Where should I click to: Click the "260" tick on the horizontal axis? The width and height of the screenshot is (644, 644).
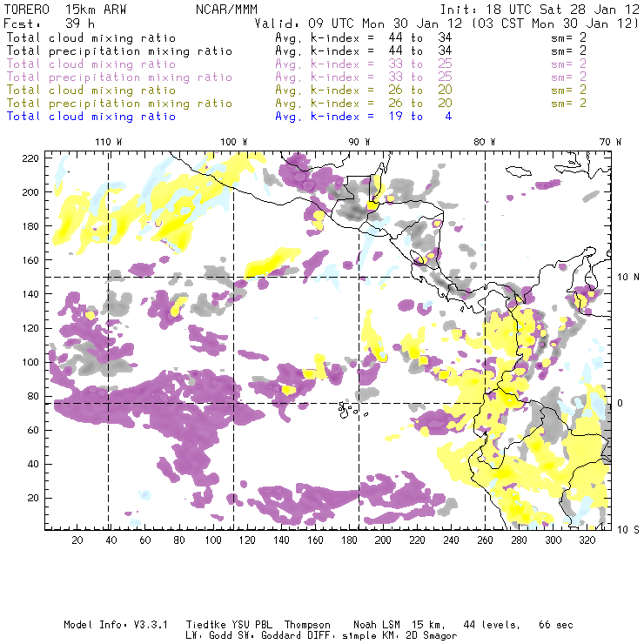click(x=485, y=540)
